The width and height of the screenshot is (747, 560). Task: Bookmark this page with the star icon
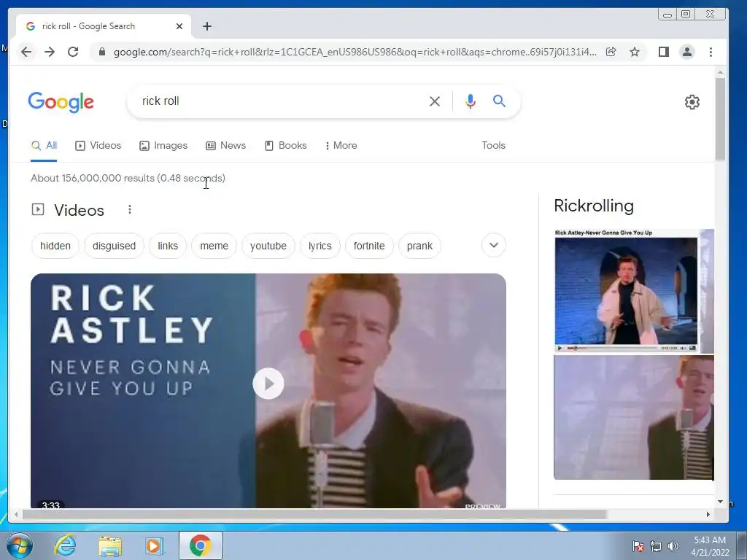(635, 52)
